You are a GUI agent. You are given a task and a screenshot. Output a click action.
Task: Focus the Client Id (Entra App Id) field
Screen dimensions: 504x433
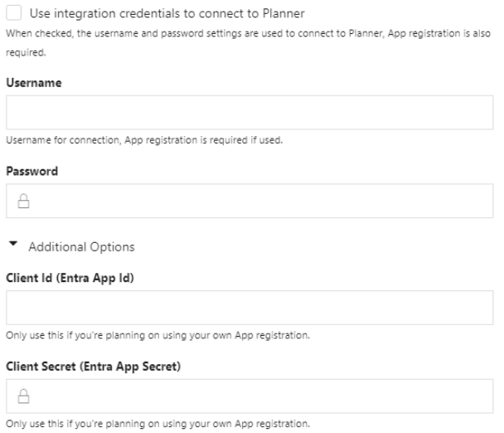click(x=250, y=308)
